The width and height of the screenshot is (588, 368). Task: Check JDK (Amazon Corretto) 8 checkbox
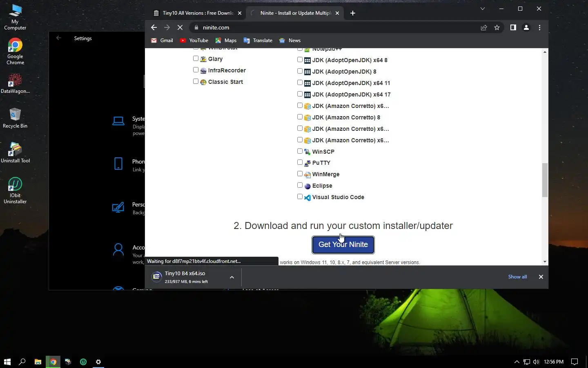click(x=300, y=117)
